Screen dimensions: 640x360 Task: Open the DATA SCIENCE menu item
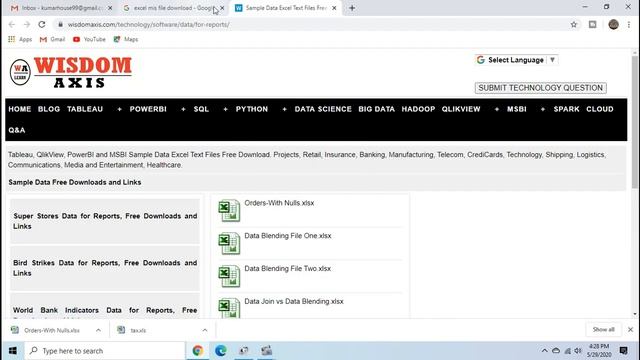click(323, 109)
